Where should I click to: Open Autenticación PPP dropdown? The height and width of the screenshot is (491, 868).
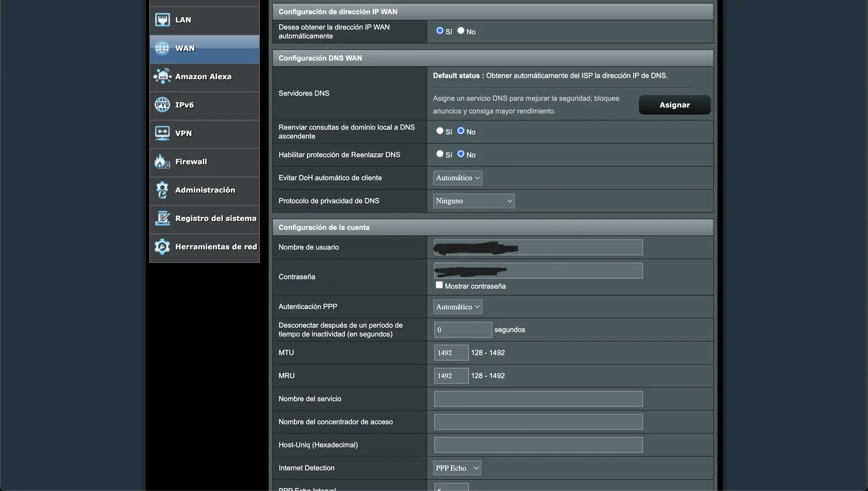pos(458,306)
